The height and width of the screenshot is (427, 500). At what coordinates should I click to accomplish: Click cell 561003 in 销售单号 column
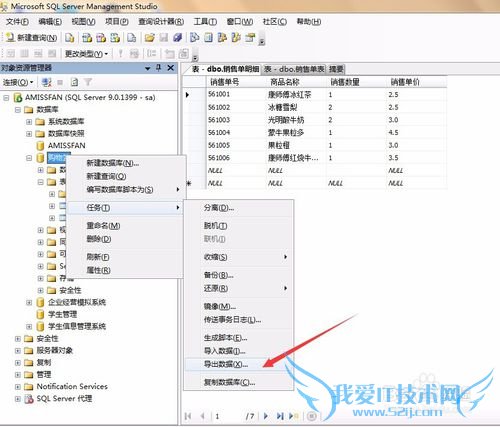236,120
